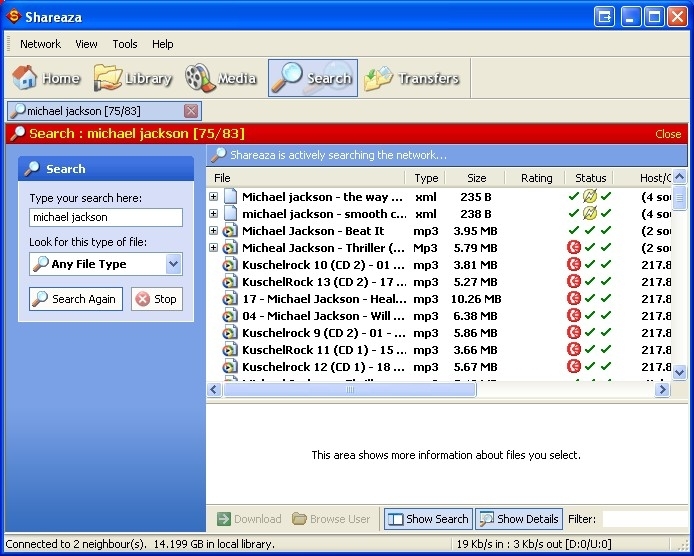Screen dimensions: 694x556
Task: Click mp3 icon of KuschelRock 13 result
Action: 230,282
